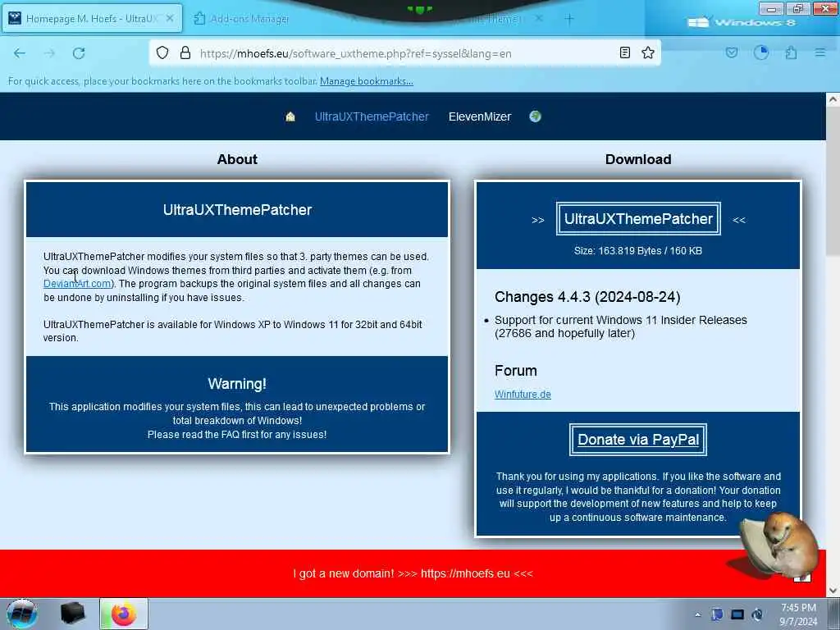This screenshot has height=630, width=840.
Task: View site security padlock info
Action: coord(185,52)
